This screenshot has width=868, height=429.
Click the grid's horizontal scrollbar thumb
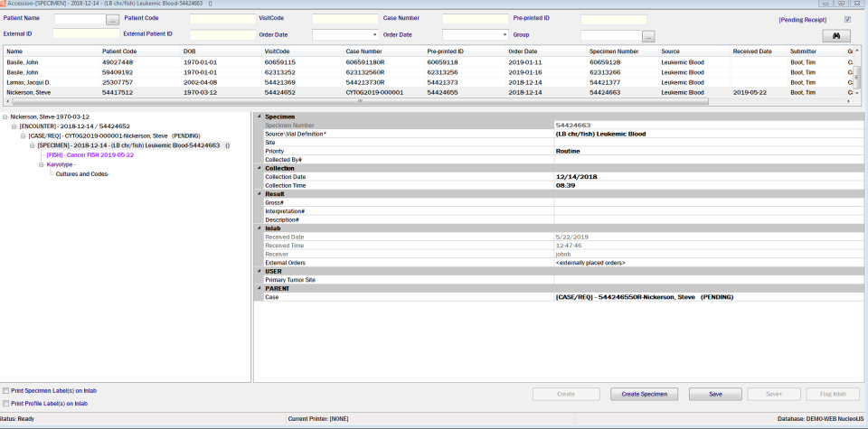[x=360, y=102]
